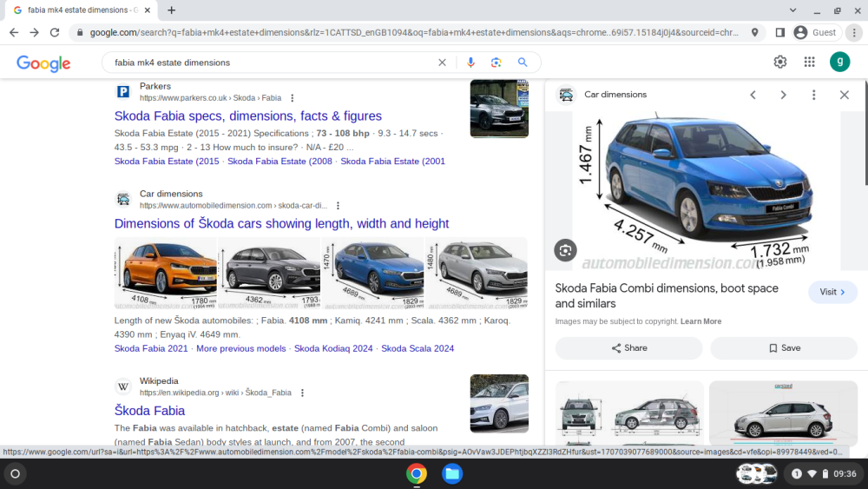
Task: Open more options for Car dimensions result
Action: (338, 206)
